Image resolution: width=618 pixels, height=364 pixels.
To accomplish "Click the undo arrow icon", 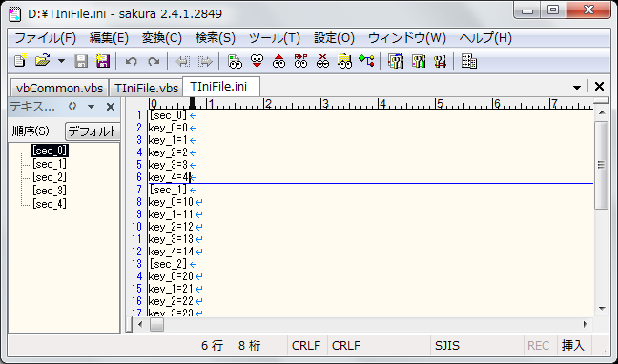I will [x=131, y=61].
